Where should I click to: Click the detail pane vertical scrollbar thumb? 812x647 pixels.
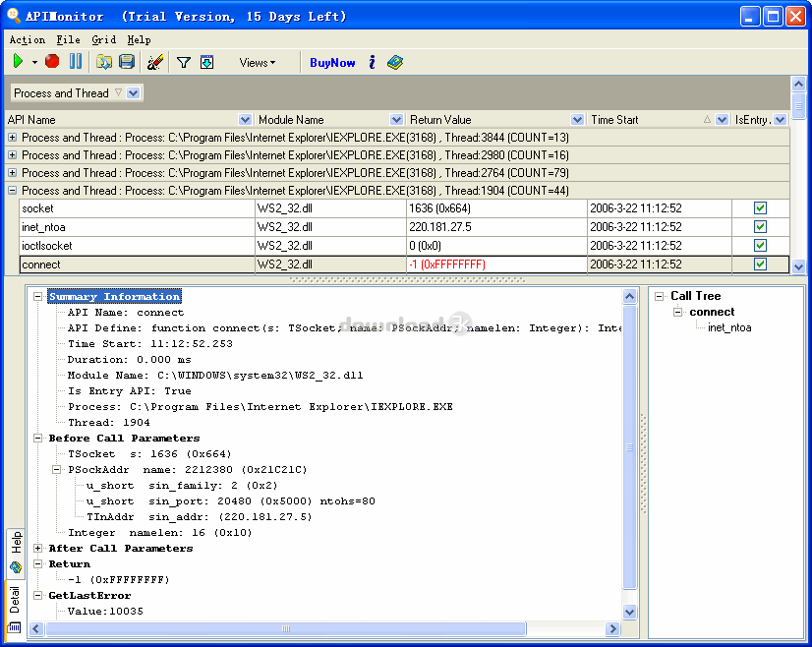click(x=629, y=447)
